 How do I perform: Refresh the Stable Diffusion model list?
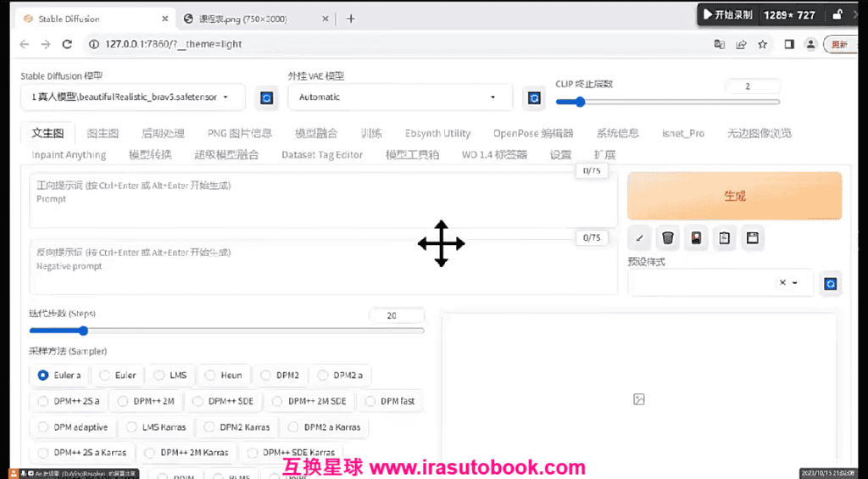pyautogui.click(x=266, y=98)
